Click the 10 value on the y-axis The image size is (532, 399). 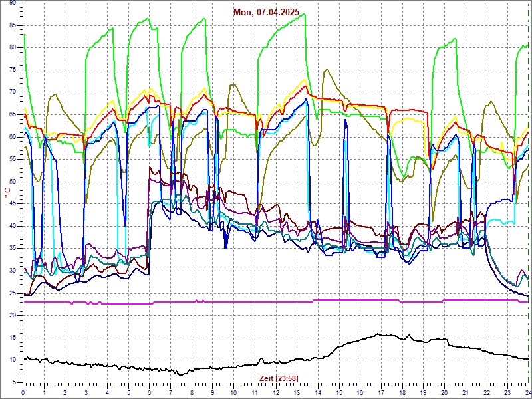click(13, 359)
